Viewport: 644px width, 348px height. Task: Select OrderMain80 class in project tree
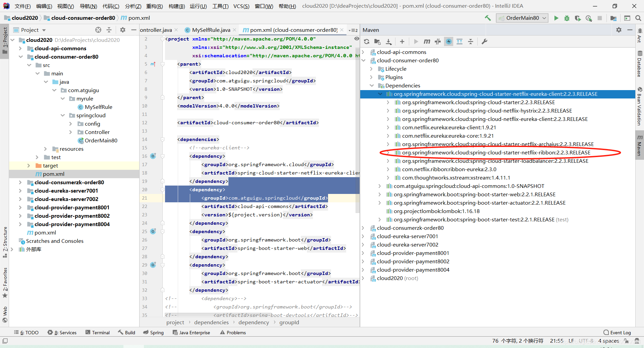pos(101,140)
